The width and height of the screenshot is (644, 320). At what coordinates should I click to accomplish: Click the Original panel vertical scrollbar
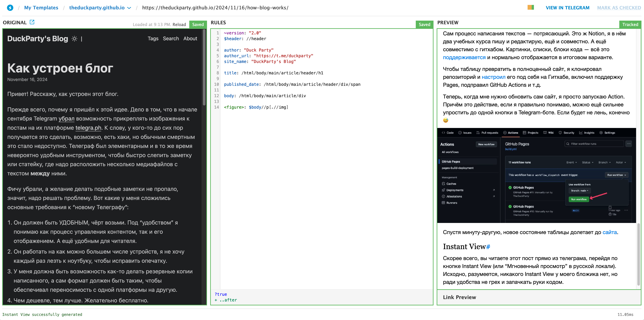[x=204, y=68]
